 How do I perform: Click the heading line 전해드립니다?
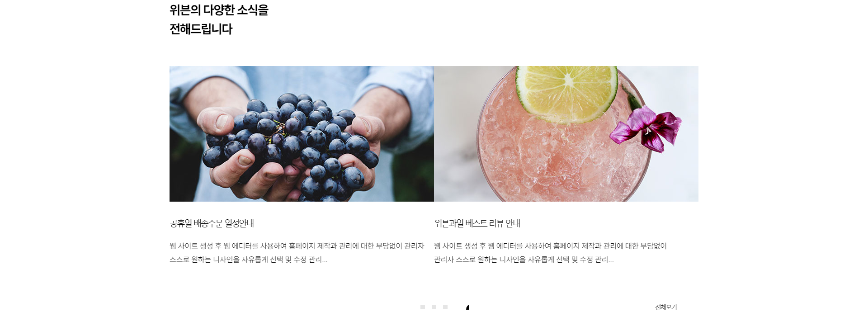201,29
